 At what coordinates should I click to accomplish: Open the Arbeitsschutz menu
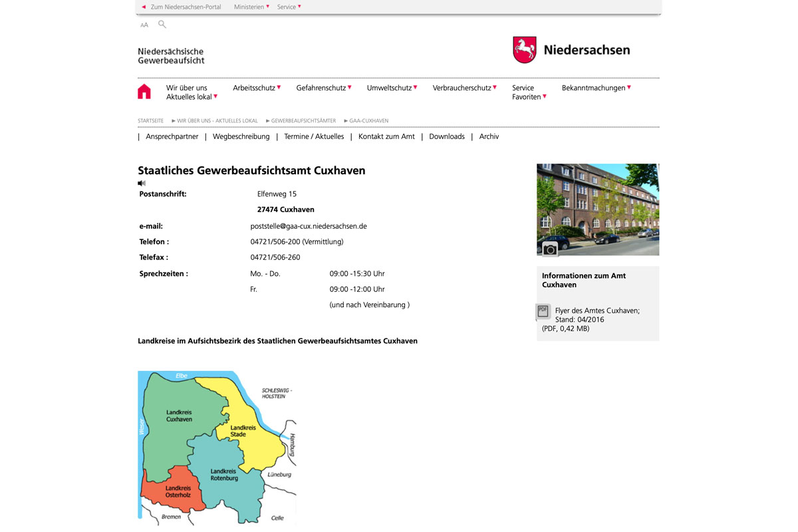pos(256,88)
